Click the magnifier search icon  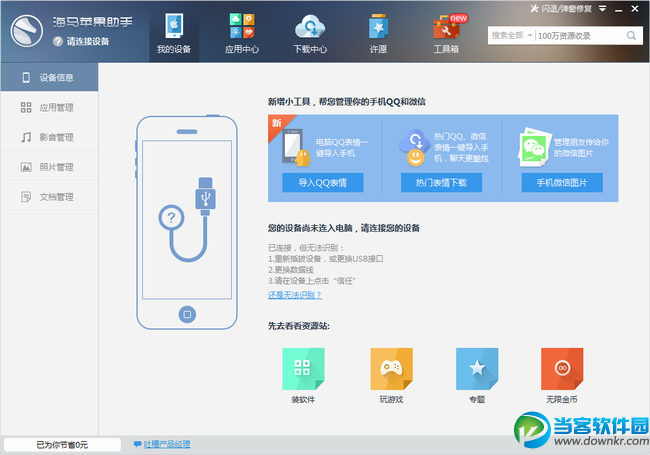(x=631, y=36)
